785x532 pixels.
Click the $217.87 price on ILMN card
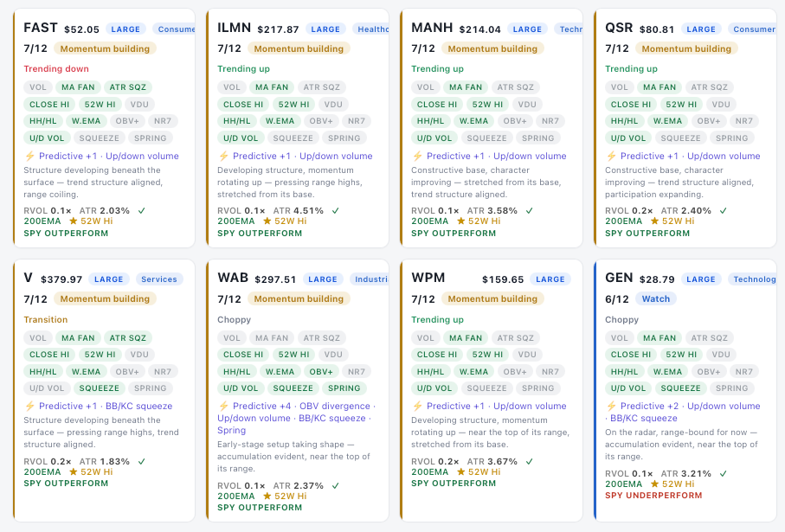[x=278, y=29]
